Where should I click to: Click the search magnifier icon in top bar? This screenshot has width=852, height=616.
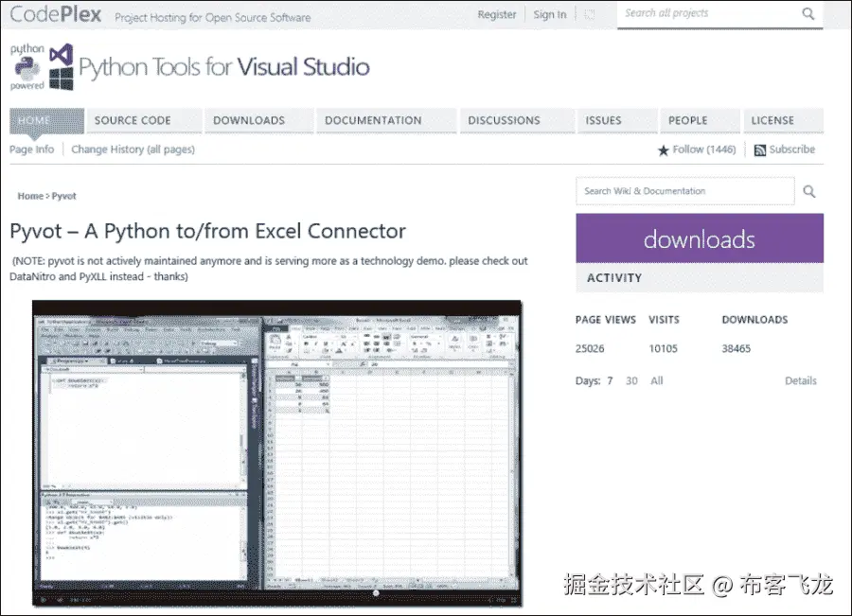click(808, 13)
